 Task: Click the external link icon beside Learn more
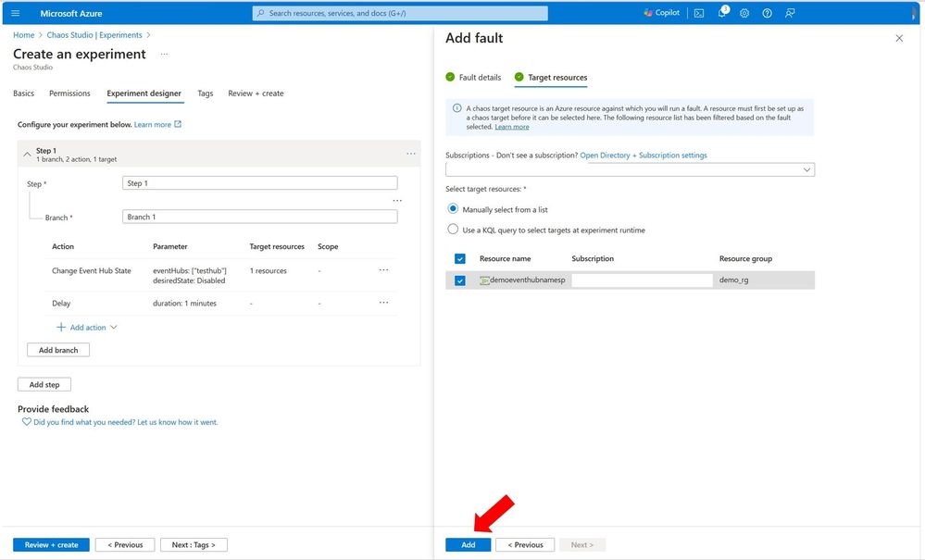(178, 124)
